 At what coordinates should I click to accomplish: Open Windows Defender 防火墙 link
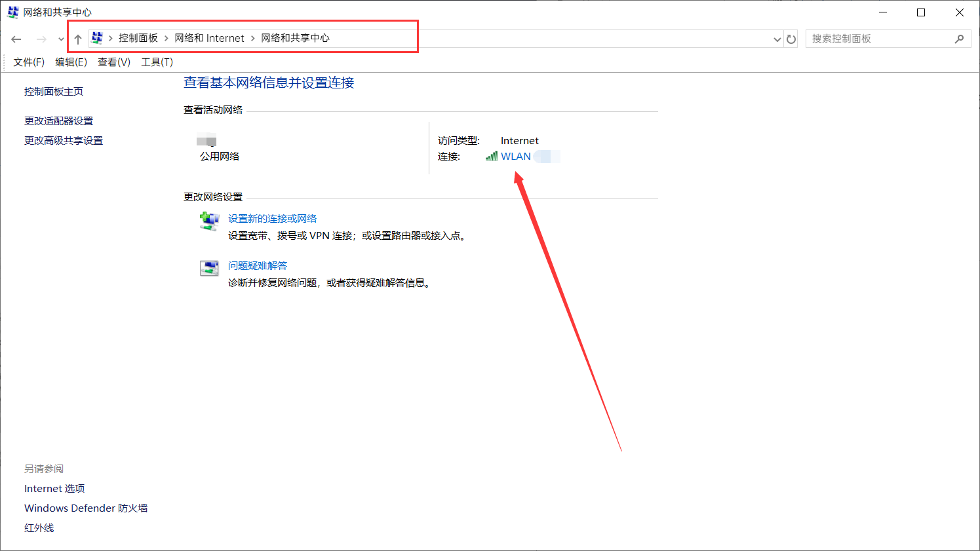pos(86,508)
